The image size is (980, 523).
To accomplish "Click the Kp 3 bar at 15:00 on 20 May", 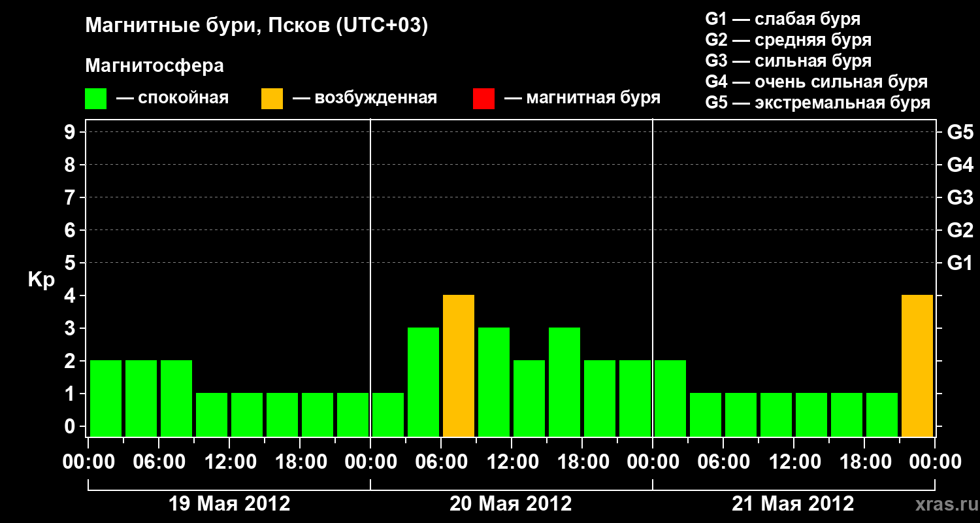I will 564,382.
